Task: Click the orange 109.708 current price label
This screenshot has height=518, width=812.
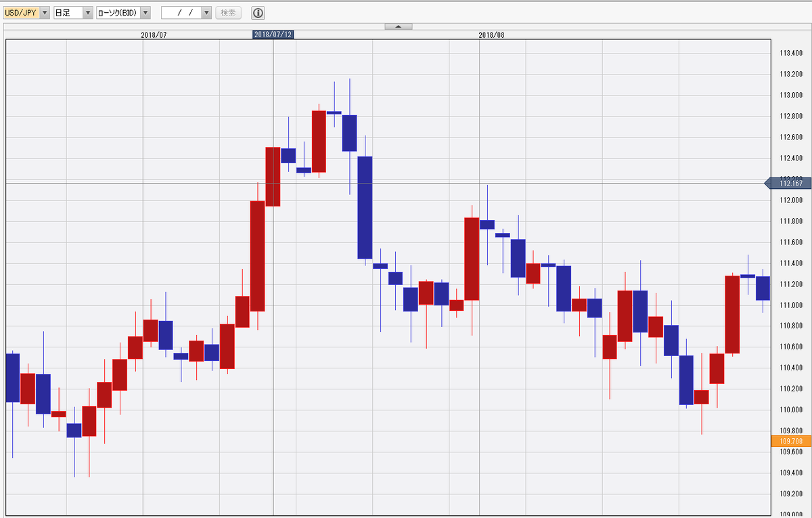Action: point(791,441)
